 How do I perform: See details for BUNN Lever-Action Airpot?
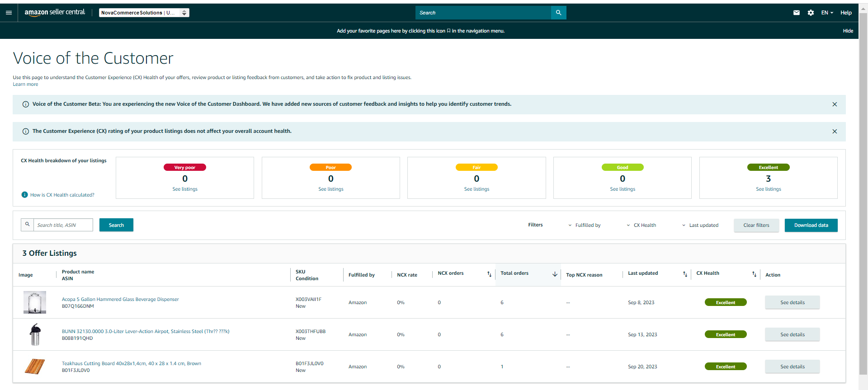(793, 334)
